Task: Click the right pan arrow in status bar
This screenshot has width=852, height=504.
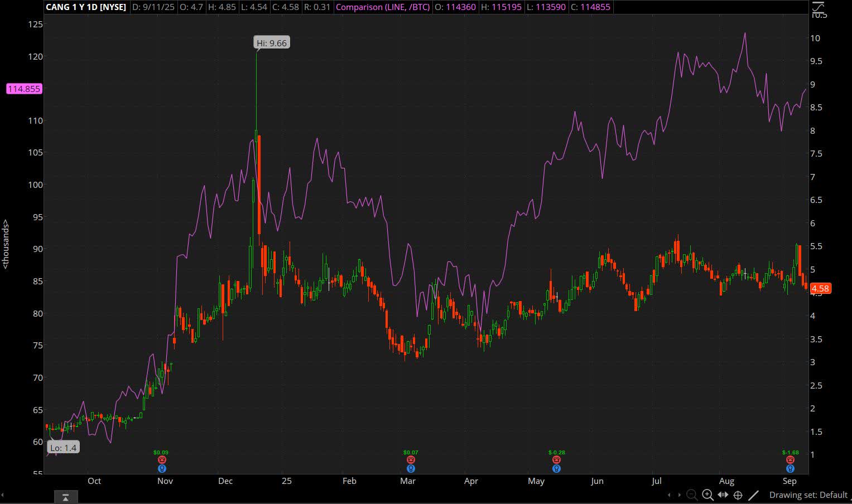Action: tap(680, 495)
